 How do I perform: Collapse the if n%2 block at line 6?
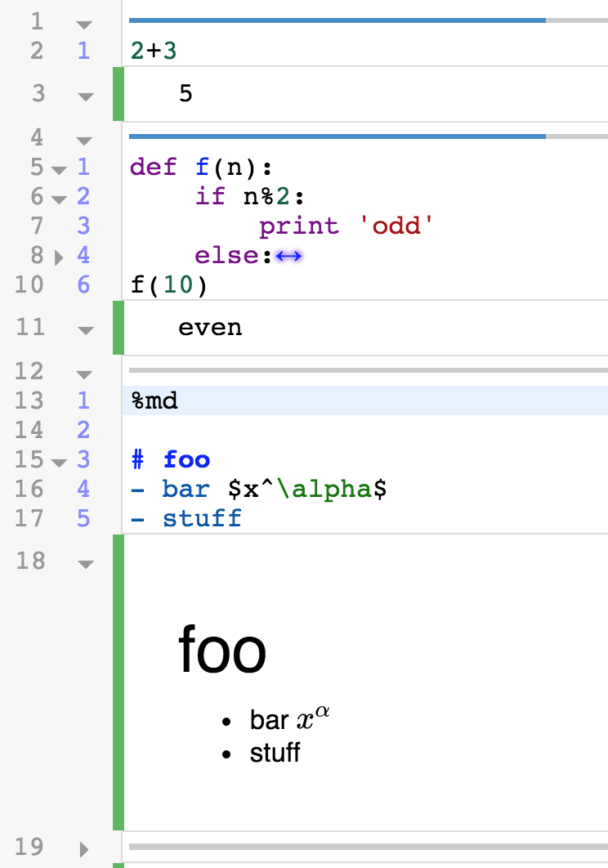pos(58,199)
